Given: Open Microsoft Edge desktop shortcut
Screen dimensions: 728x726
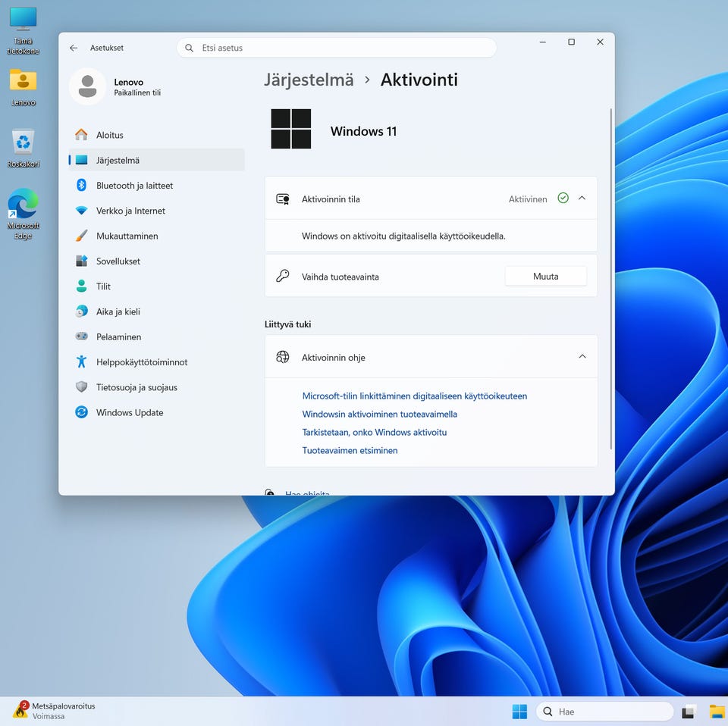Looking at the screenshot, I should pyautogui.click(x=24, y=214).
